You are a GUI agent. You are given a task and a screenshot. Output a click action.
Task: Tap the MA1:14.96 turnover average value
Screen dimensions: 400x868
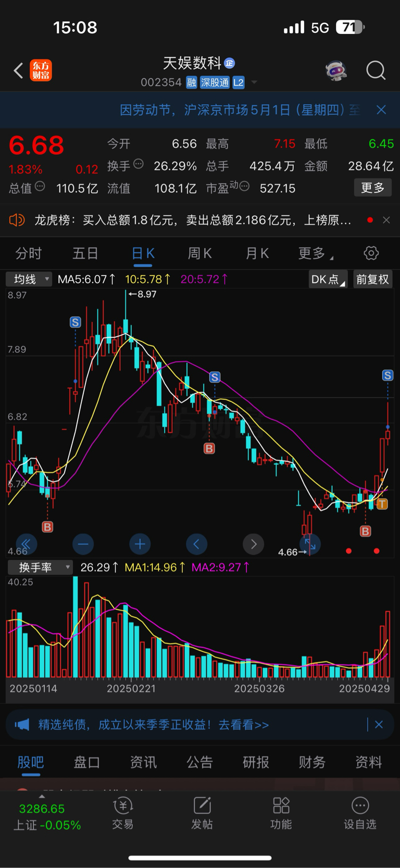coord(155,567)
